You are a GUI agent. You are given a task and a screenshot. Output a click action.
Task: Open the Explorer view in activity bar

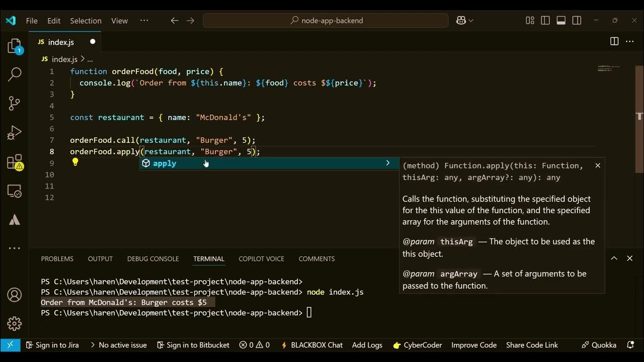pos(15,46)
